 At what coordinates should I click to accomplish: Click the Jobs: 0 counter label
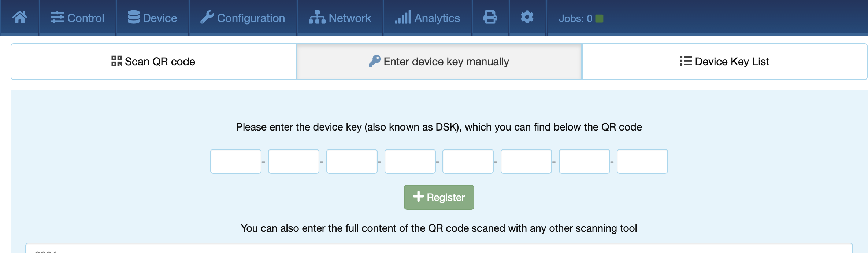(575, 18)
